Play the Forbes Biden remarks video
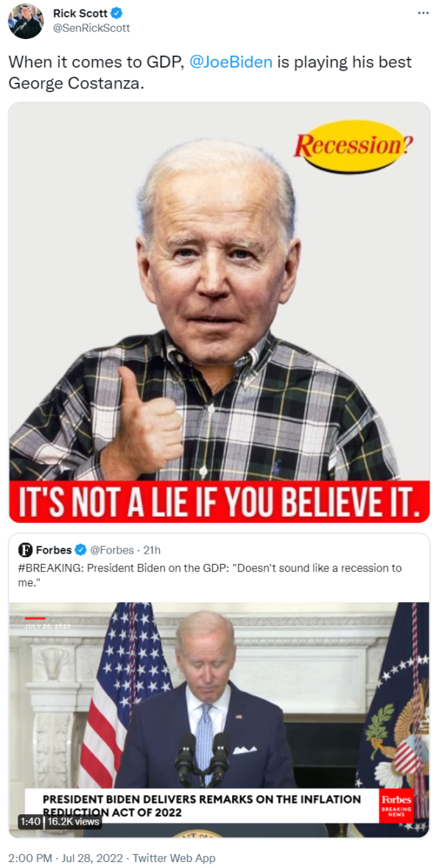Screen dimensions: 439x868 219,719
